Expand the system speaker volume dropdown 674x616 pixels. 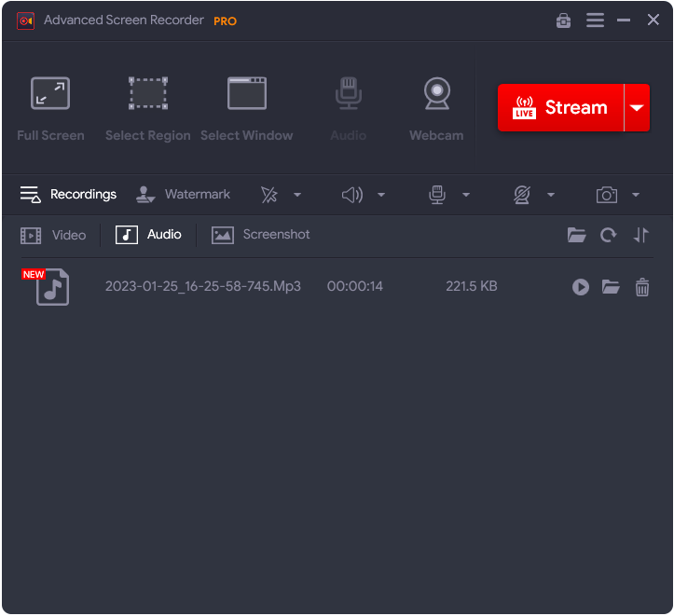(x=381, y=195)
